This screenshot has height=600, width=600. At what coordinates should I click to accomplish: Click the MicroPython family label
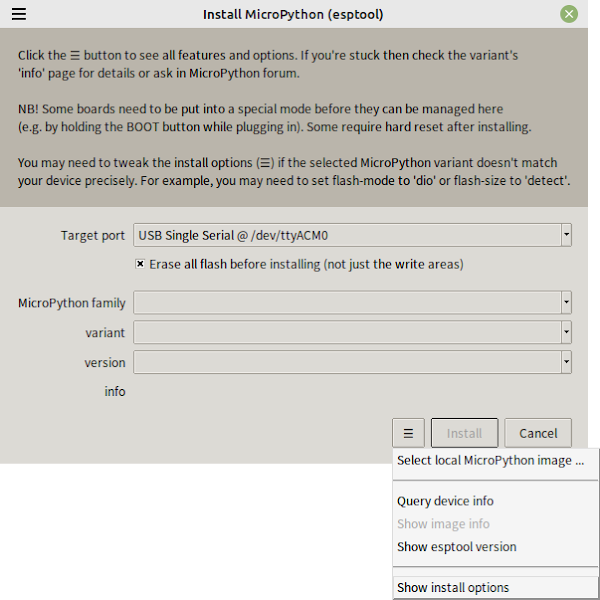(x=72, y=303)
